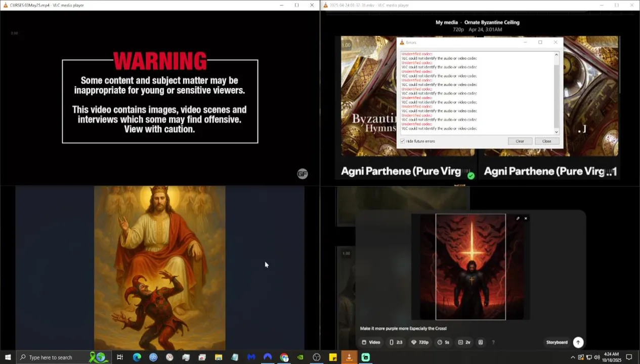Click the 'My media' breadcrumb link
Image resolution: width=640 pixels, height=364 pixels.
[446, 22]
